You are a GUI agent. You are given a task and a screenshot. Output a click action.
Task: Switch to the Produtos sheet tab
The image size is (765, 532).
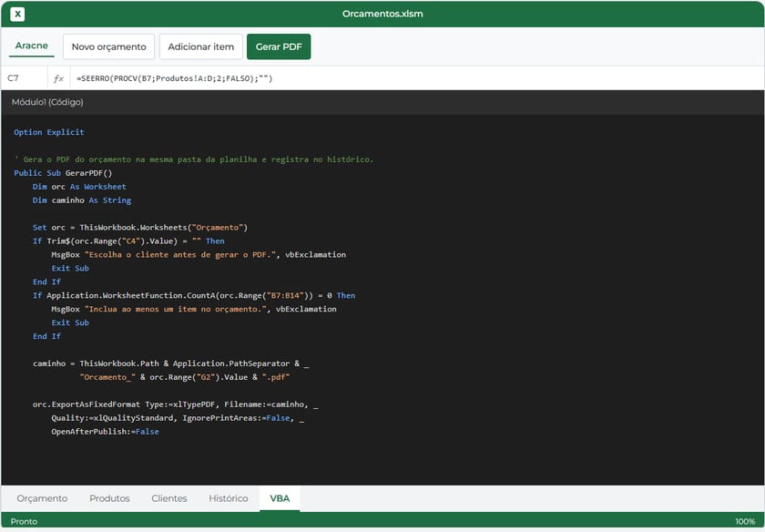[x=110, y=498]
